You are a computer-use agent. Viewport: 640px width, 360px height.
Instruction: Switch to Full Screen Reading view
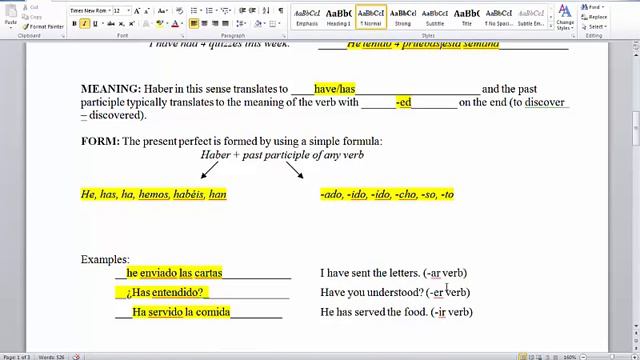531,357
